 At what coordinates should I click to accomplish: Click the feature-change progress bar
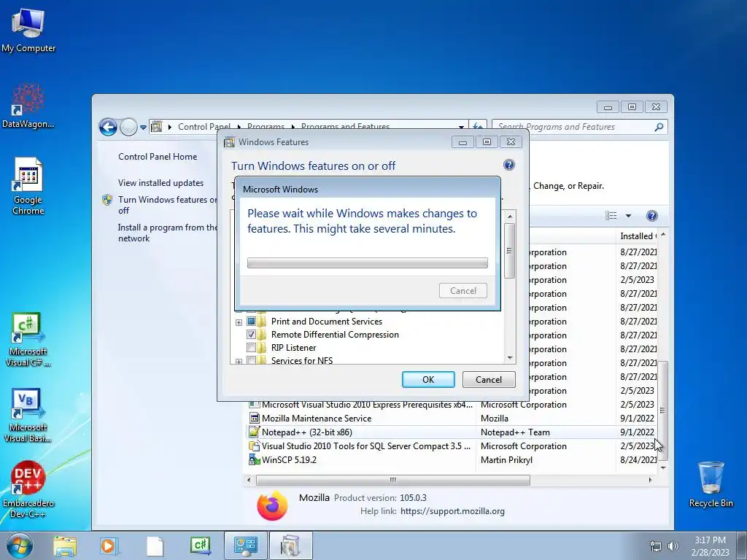[368, 262]
